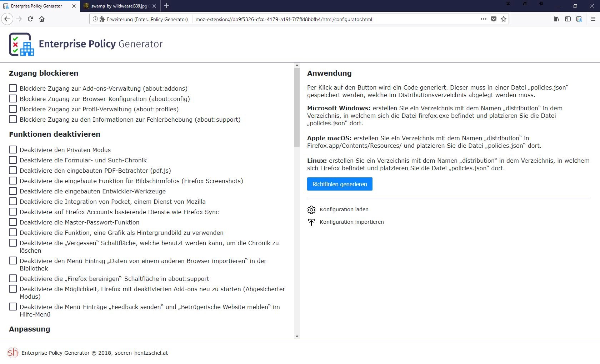Image resolution: width=600 pixels, height=364 pixels.
Task: Click the options list scrollbar thumb
Action: click(297, 107)
